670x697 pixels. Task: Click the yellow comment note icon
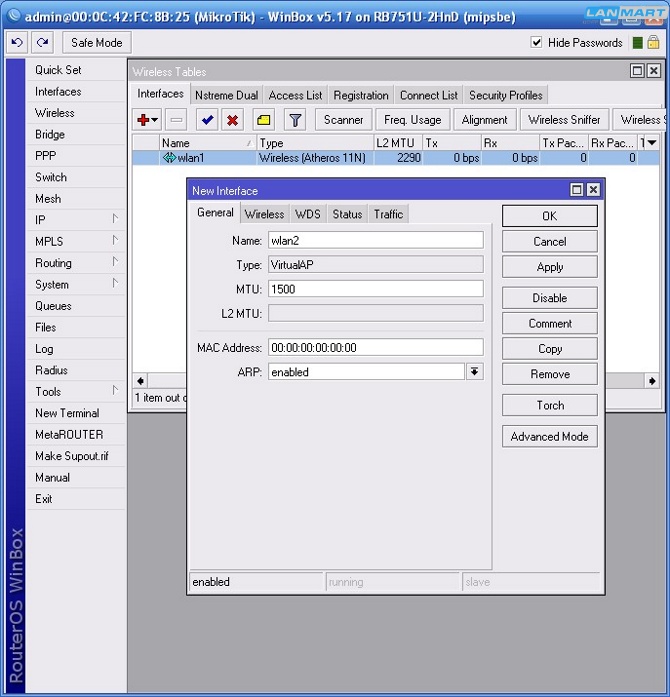click(x=263, y=120)
